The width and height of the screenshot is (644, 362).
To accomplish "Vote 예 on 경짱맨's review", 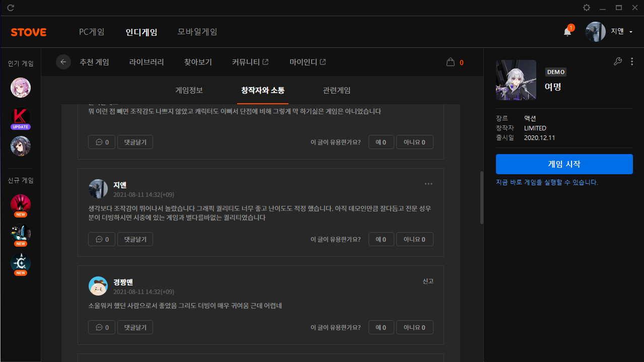I will [x=381, y=328].
